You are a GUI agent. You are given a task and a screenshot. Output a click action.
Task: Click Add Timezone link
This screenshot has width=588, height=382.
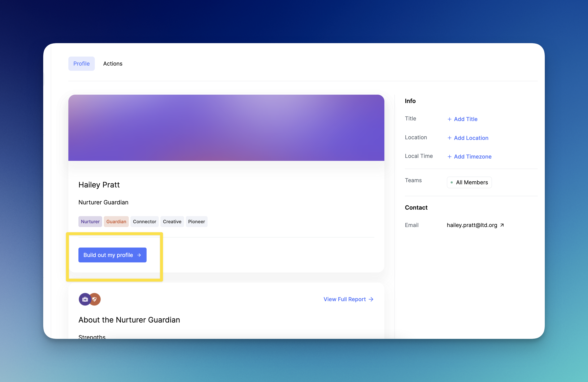pyautogui.click(x=469, y=157)
